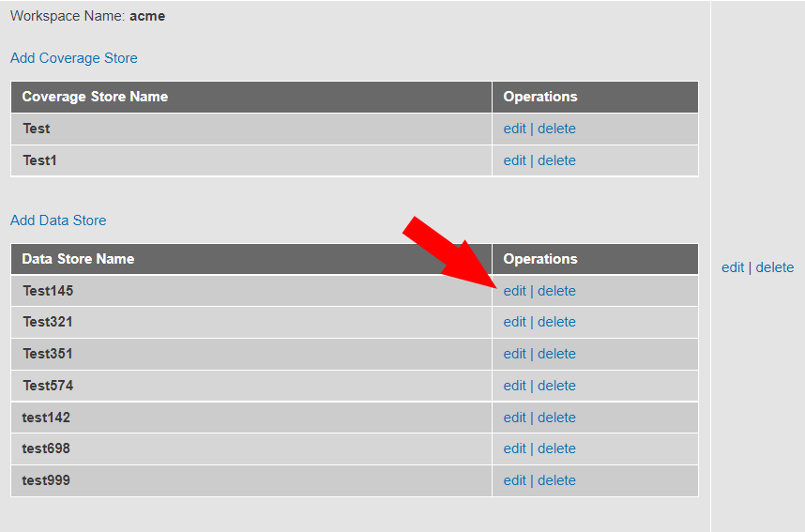Select the Test coverage store name cell

pyautogui.click(x=251, y=129)
